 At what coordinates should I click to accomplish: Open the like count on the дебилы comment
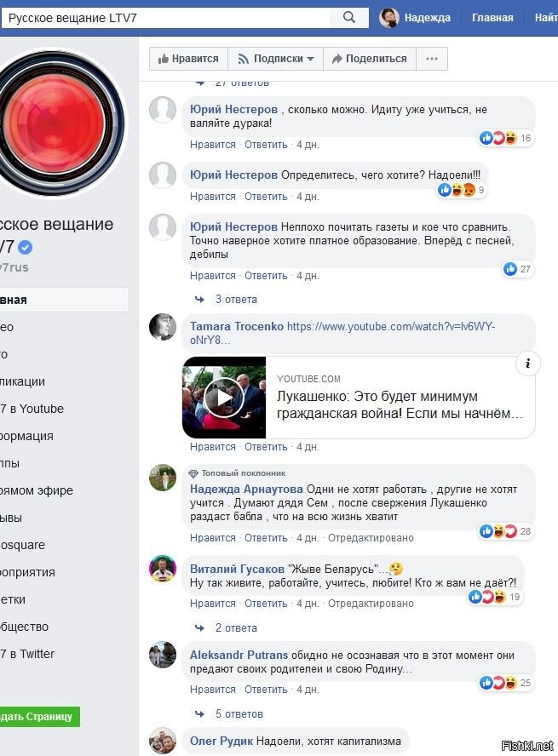click(517, 269)
